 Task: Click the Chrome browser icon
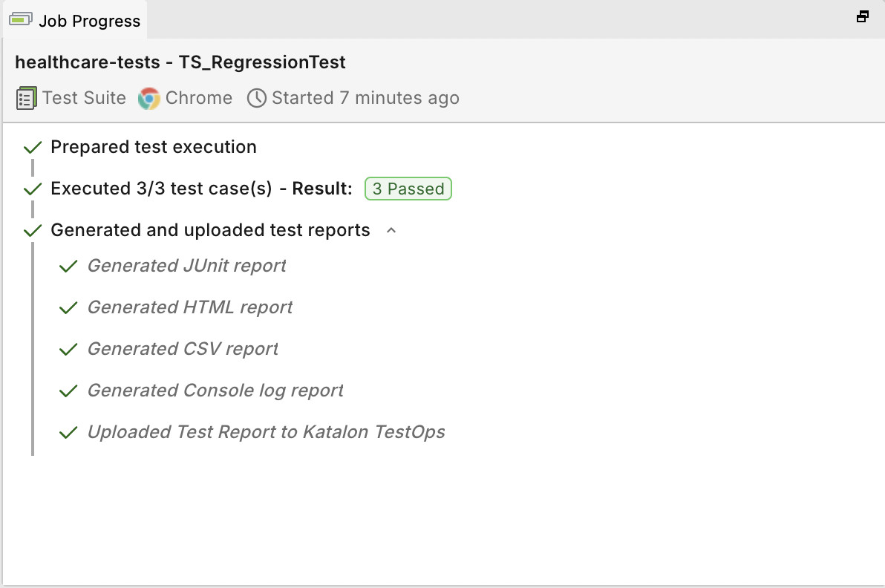pos(149,98)
